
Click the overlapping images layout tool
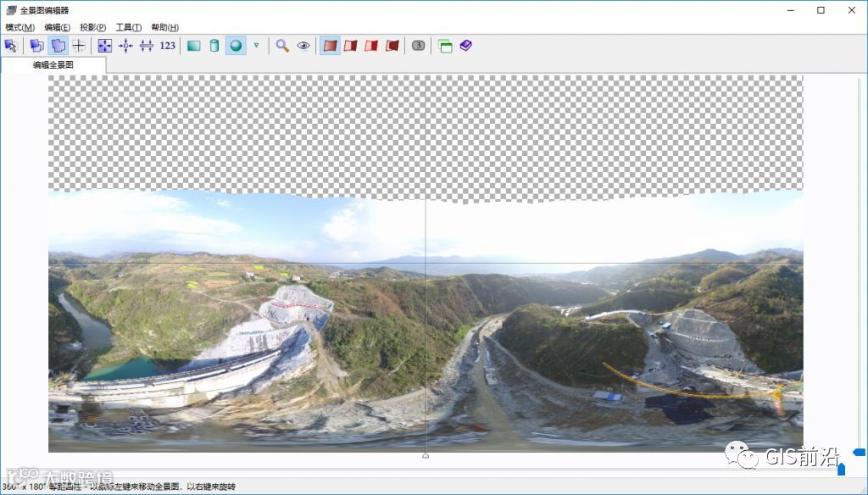tap(36, 46)
